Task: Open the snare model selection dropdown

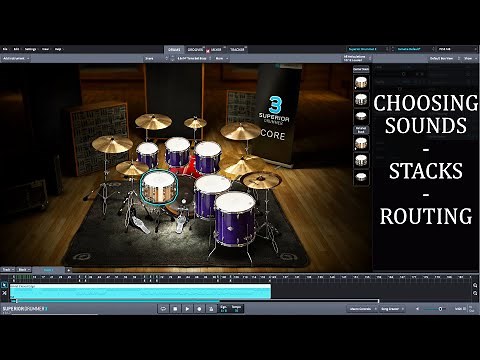Action: 194,58
